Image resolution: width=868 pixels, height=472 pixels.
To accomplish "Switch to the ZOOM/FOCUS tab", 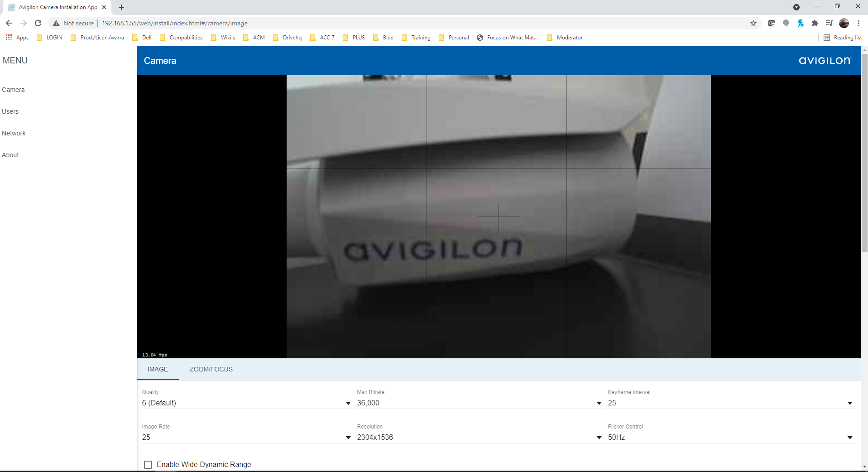I will pos(211,369).
